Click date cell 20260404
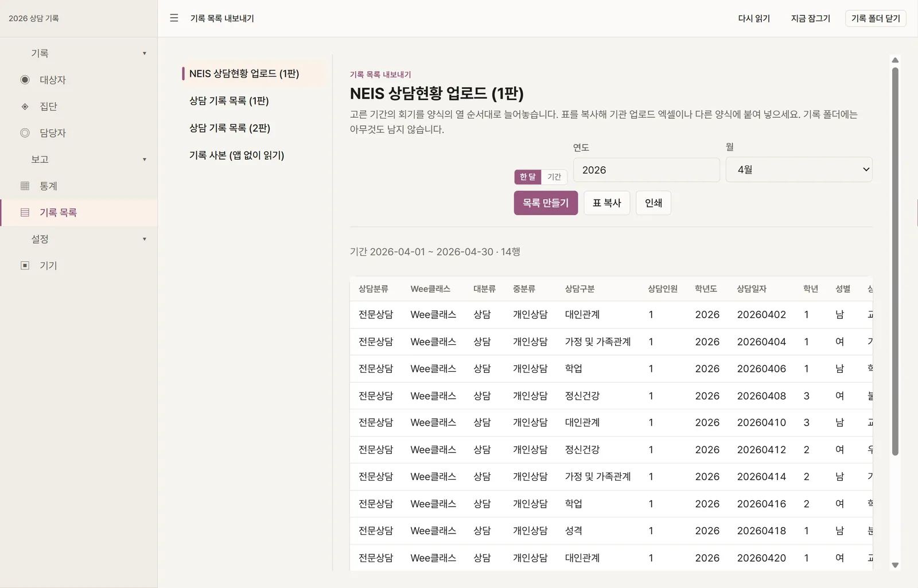918x588 pixels. (x=761, y=341)
